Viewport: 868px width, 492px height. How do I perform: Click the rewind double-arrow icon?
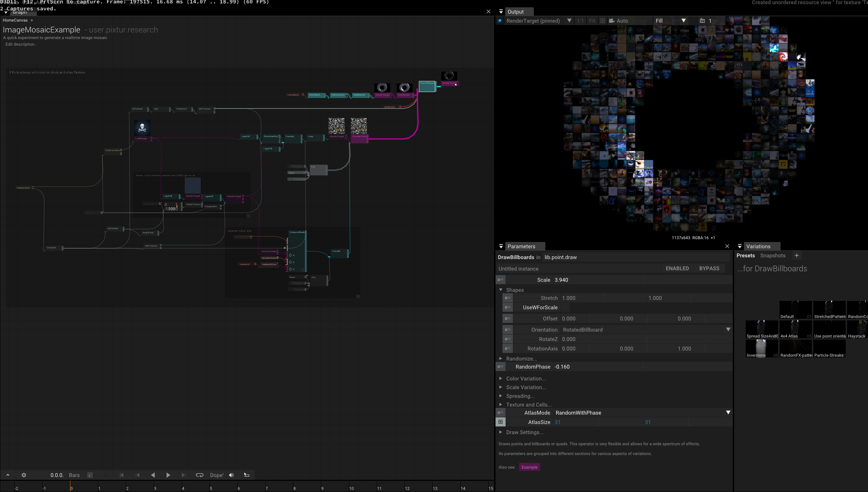click(x=137, y=475)
